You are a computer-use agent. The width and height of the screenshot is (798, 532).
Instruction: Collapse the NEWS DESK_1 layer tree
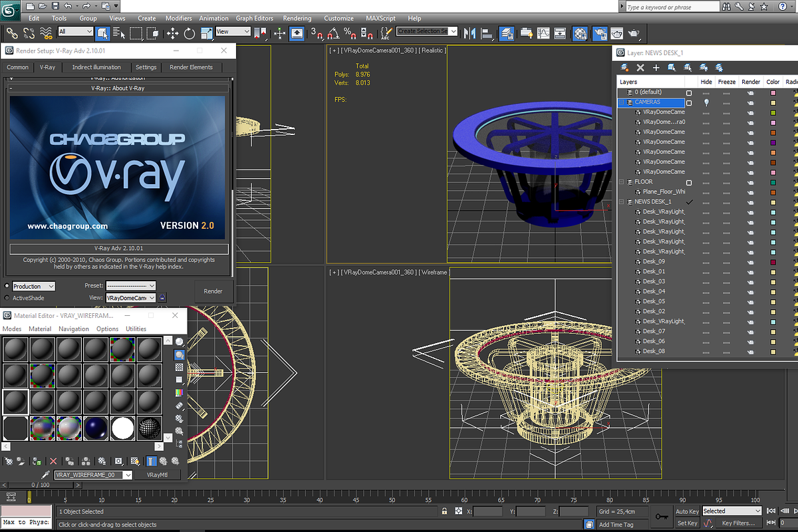pos(622,201)
